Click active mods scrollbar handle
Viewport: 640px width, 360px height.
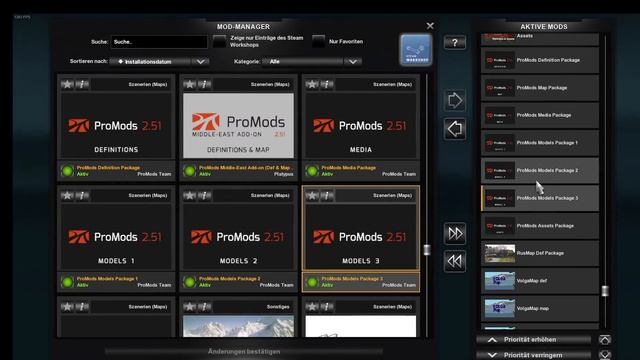[605, 291]
